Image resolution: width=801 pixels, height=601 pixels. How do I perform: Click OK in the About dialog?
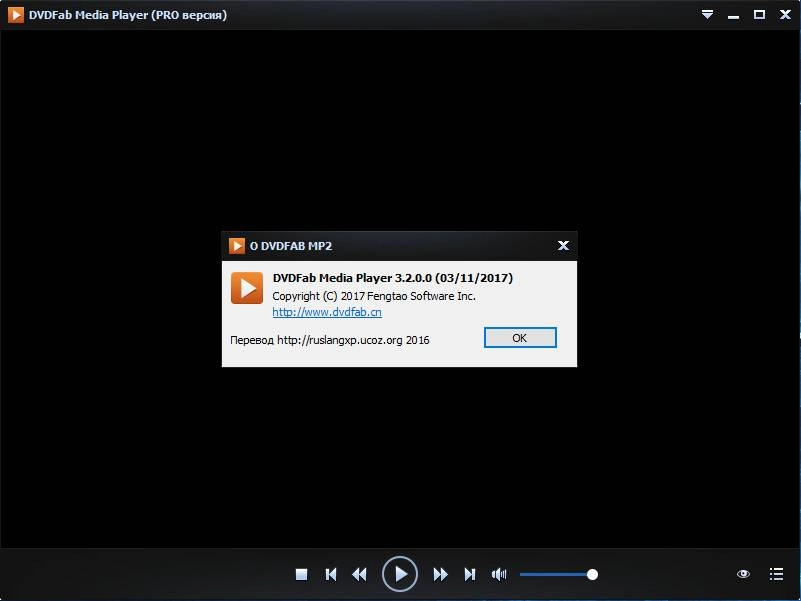pyautogui.click(x=520, y=338)
